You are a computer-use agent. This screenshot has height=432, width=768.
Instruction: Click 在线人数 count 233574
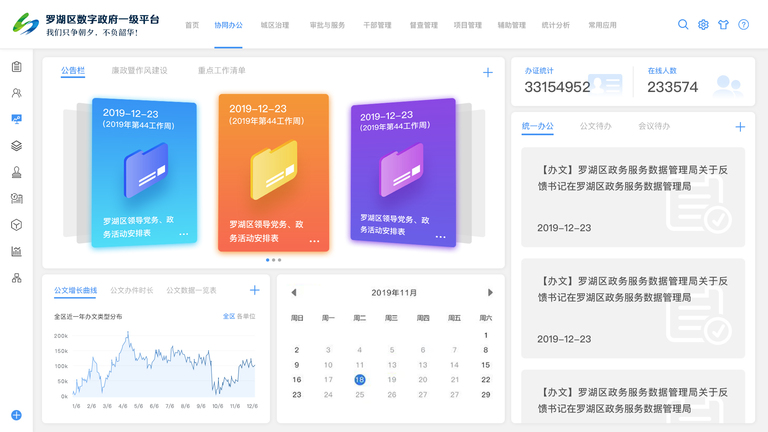click(x=672, y=87)
